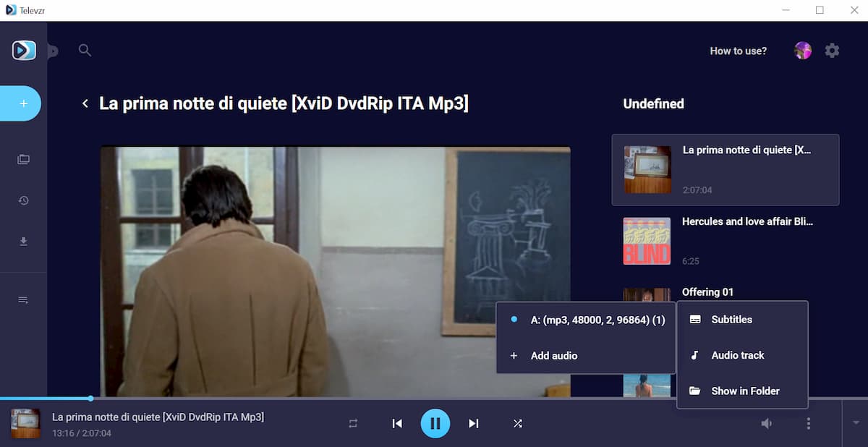The width and height of the screenshot is (868, 447).
Task: Click the Undefined playlist heading
Action: click(x=653, y=103)
